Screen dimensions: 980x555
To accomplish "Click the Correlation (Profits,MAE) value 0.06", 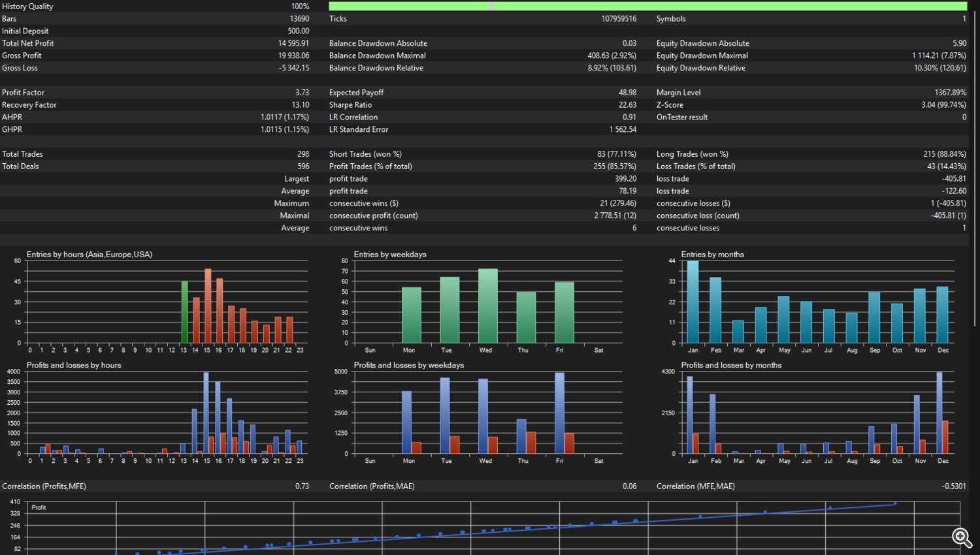I will pos(630,486).
